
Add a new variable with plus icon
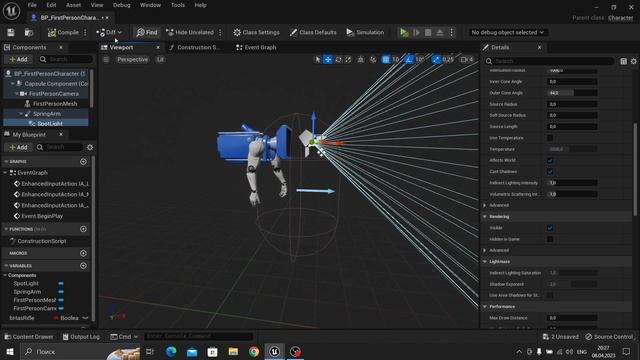click(83, 266)
